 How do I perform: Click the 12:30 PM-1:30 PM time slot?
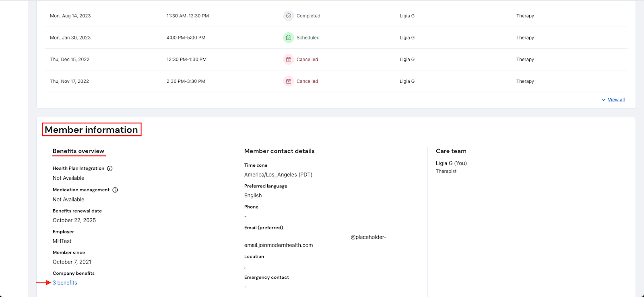(186, 59)
